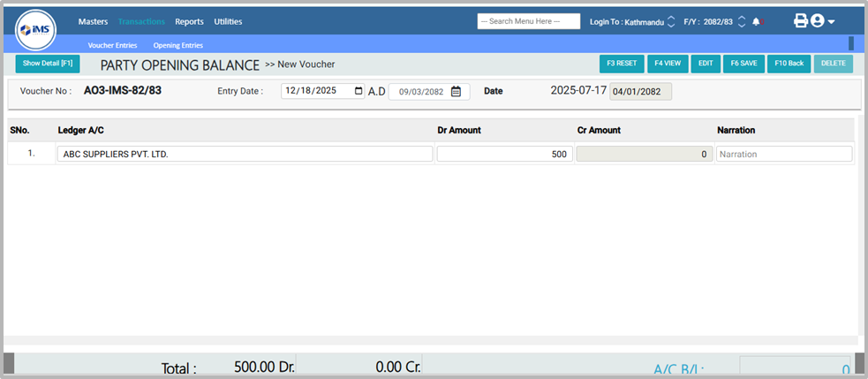868x379 pixels.
Task: Expand the Login To Kathmandu selector
Action: [x=671, y=21]
